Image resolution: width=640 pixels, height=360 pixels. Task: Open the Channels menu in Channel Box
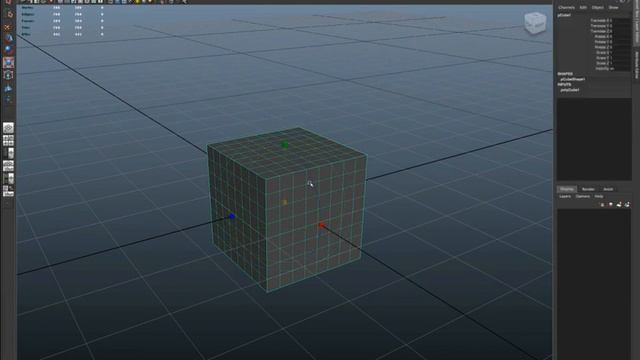coord(567,7)
